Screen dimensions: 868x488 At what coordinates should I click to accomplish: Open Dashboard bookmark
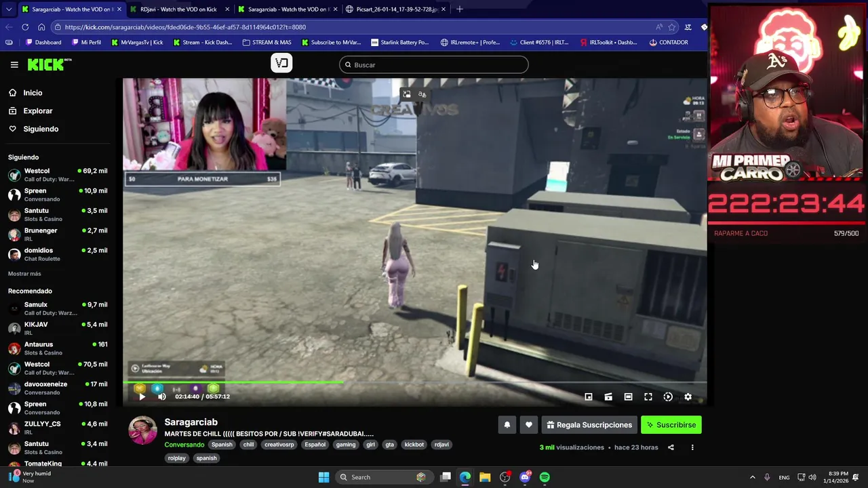coord(43,42)
